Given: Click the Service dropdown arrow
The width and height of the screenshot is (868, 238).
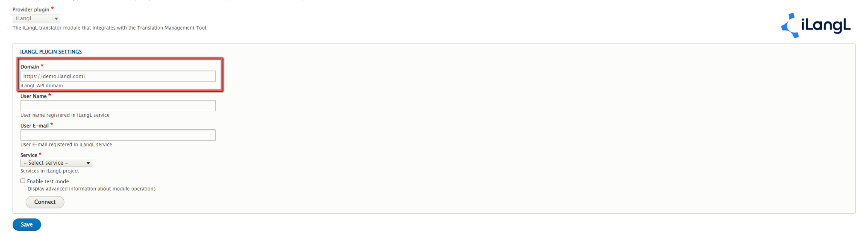Looking at the screenshot, I should point(88,163).
